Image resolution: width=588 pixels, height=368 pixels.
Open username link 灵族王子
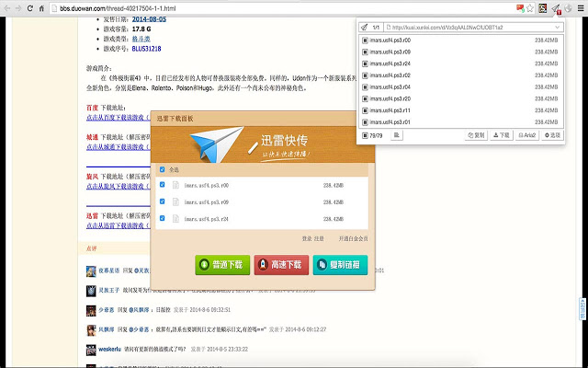click(x=108, y=291)
